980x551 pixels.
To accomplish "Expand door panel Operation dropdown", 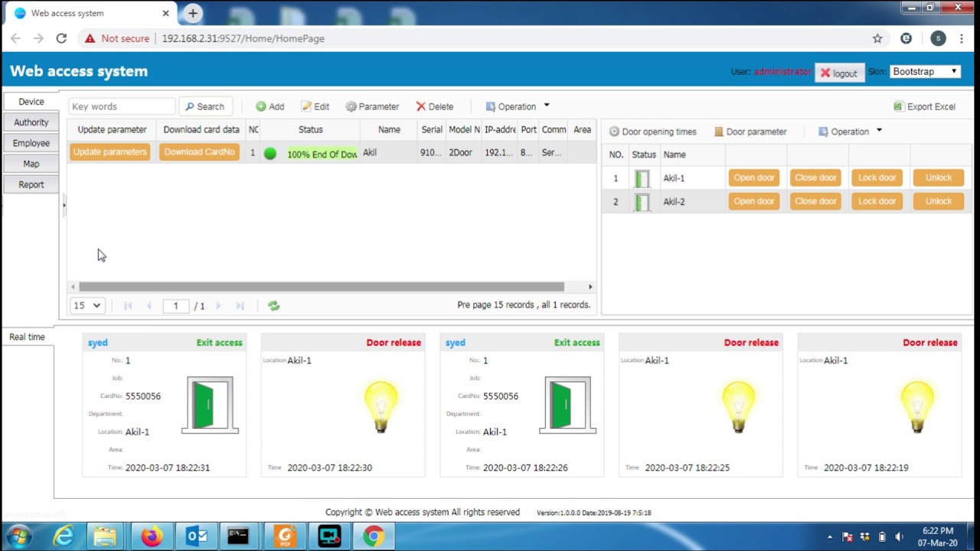I will click(851, 132).
